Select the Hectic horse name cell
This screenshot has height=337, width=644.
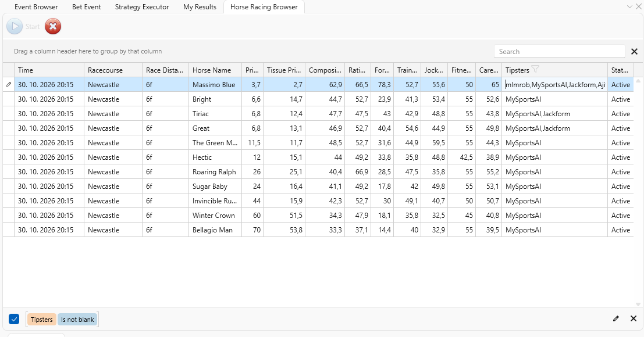pyautogui.click(x=215, y=157)
